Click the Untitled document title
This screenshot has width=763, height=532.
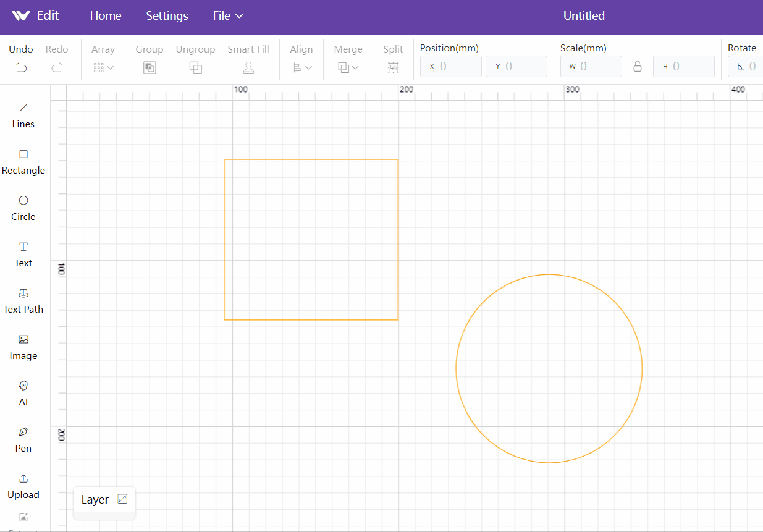coord(584,16)
